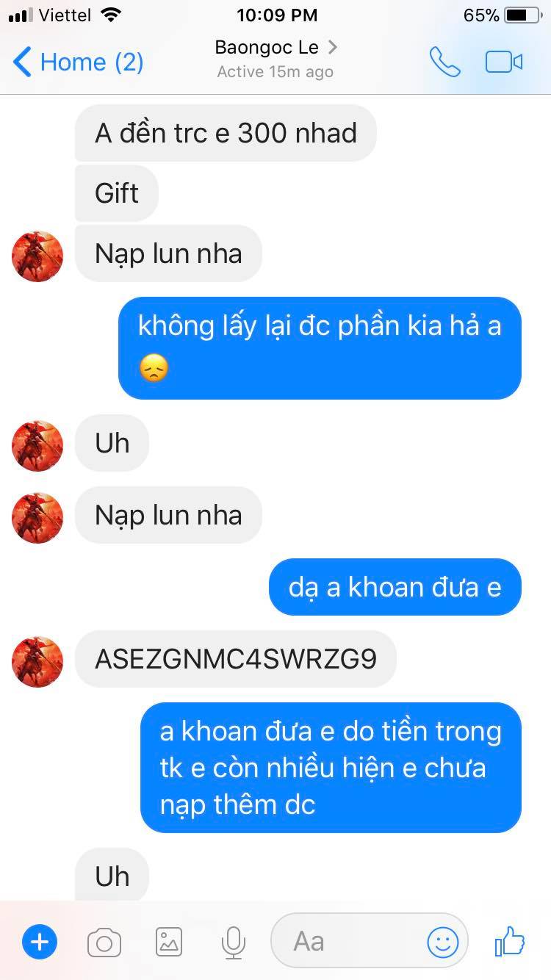The width and height of the screenshot is (551, 980).
Task: Tap the avatar next to first Nạp lun nha
Action: point(37,256)
